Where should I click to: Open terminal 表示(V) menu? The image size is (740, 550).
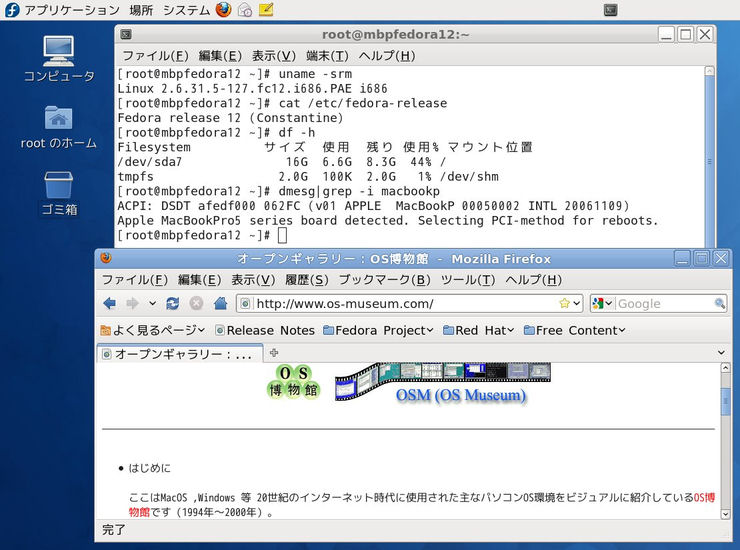point(274,56)
